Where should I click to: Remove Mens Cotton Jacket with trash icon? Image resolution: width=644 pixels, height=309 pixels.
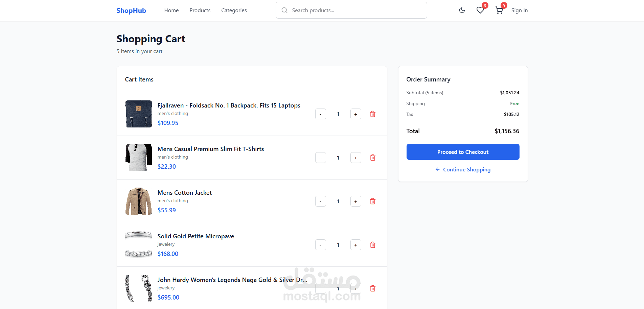(x=373, y=201)
